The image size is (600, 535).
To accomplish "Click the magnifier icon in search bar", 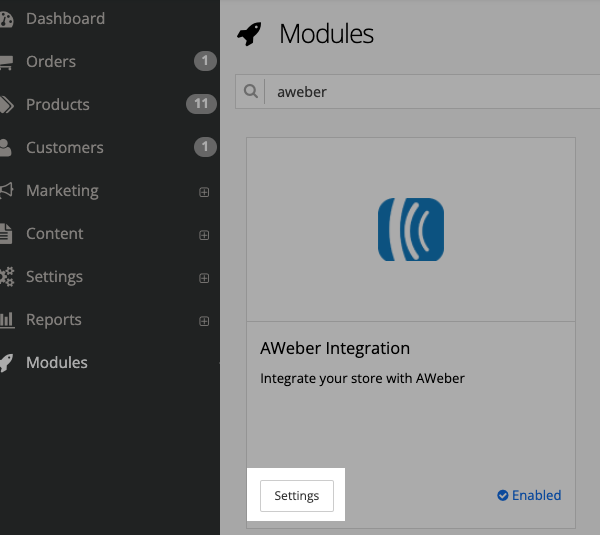I will point(251,92).
